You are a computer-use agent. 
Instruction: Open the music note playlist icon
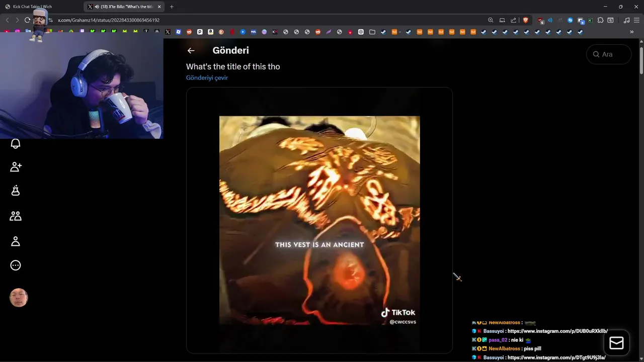tap(626, 20)
